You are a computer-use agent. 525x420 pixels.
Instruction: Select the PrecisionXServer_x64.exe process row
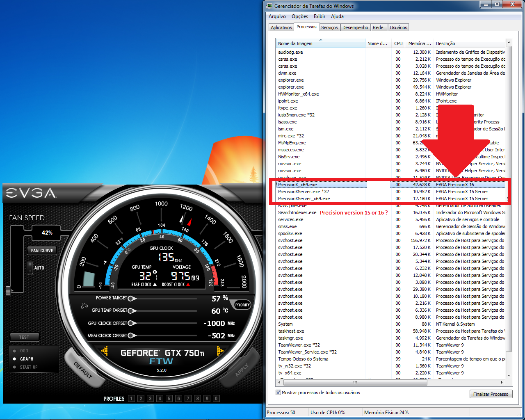(390, 199)
